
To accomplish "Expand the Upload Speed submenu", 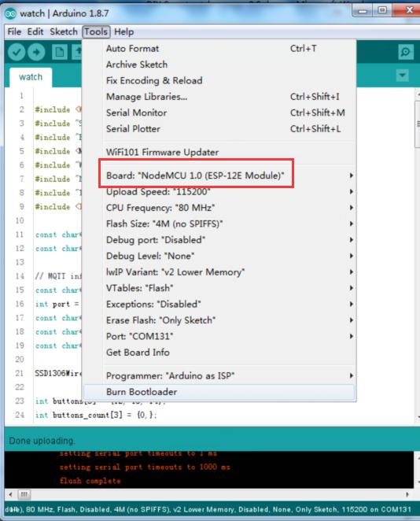I will point(219,192).
